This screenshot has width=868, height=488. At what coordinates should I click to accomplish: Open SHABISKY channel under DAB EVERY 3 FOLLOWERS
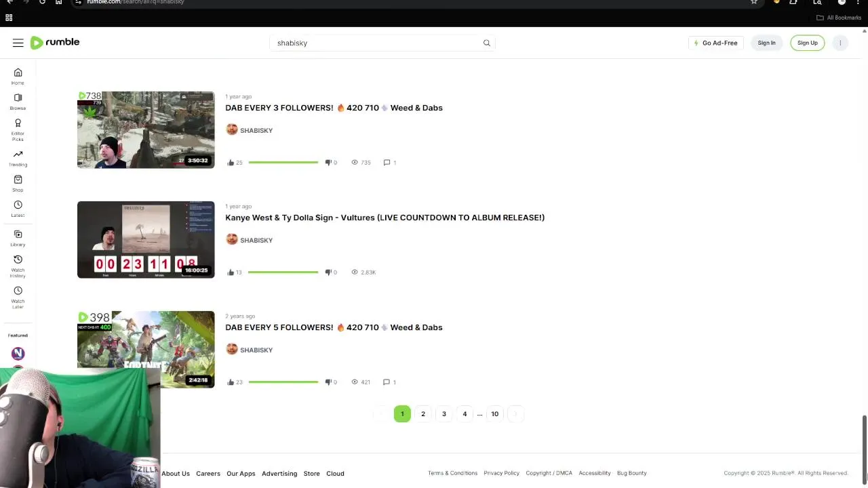(249, 130)
